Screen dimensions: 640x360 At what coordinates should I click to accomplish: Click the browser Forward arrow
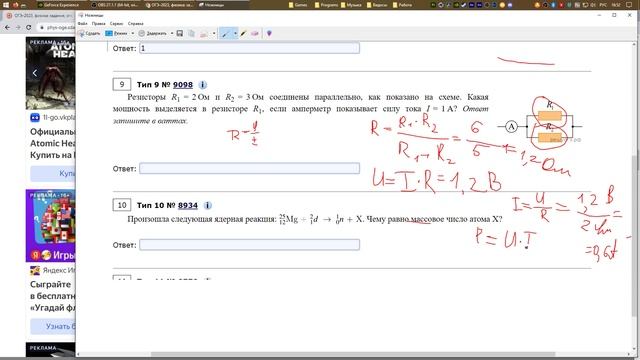[18, 27]
